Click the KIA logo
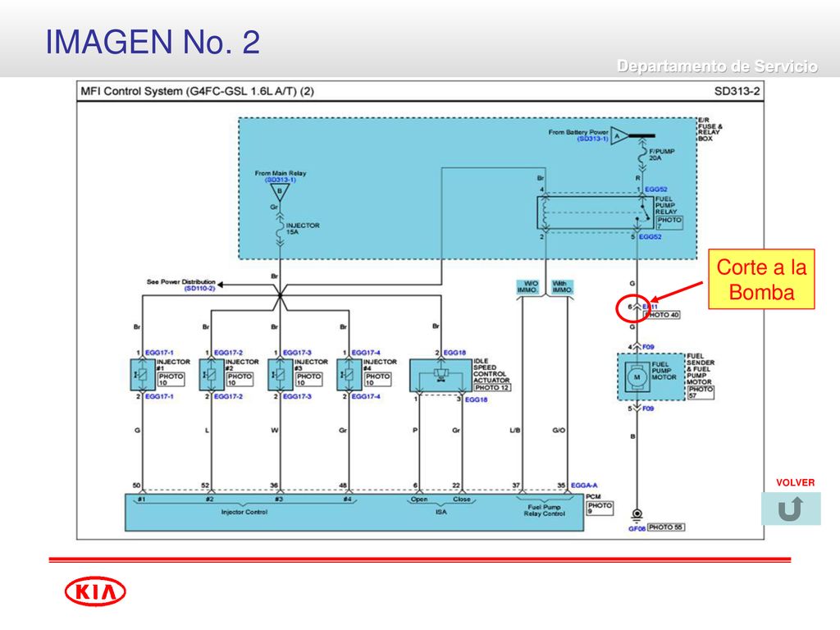 pyautogui.click(x=95, y=591)
